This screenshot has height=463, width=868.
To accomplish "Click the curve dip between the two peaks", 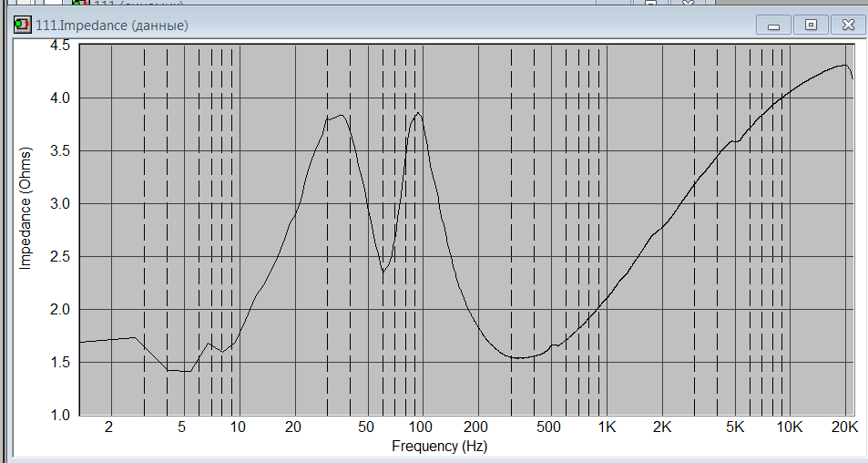I will (x=383, y=272).
